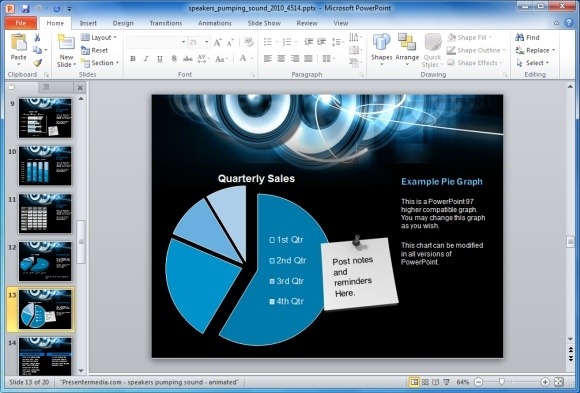Screen dimensions: 580x393
Task: Open font color picker
Action: point(252,58)
